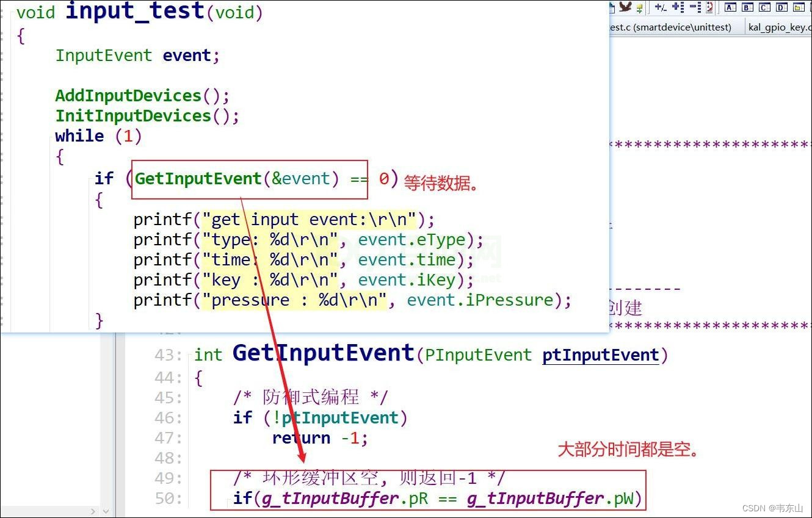Viewport: 812px width, 518px height.
Task: Click event.iPressure in the printf line
Action: 480,300
